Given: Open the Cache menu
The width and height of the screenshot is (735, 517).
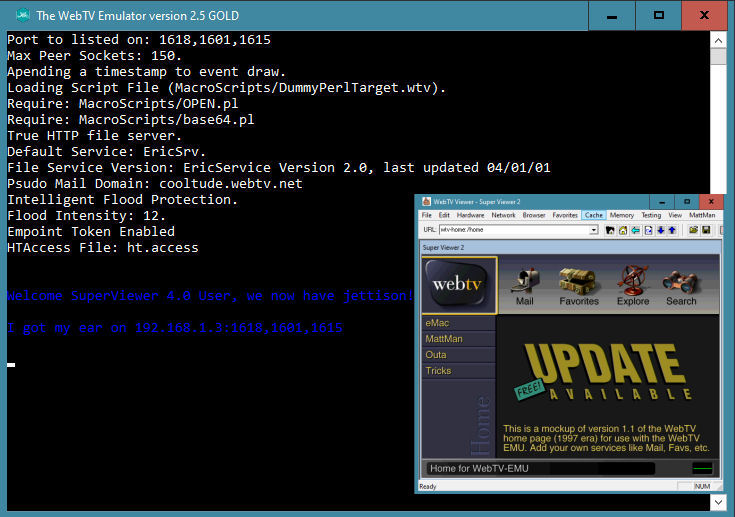Looking at the screenshot, I should [593, 215].
